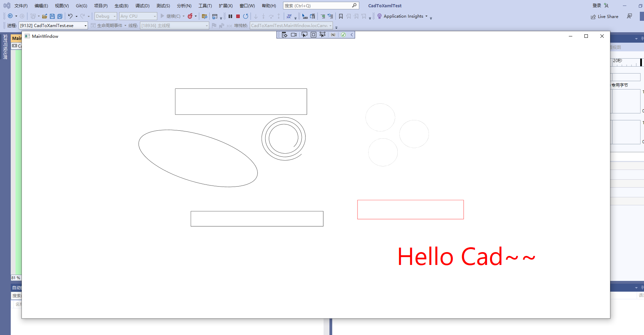The height and width of the screenshot is (335, 644).
Task: Start a Live Share session
Action: click(604, 16)
